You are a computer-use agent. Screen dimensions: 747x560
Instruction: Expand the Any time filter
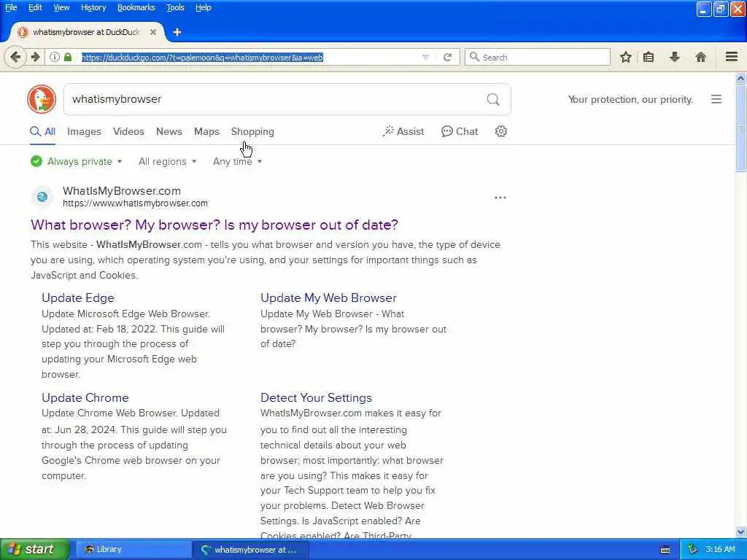(237, 161)
